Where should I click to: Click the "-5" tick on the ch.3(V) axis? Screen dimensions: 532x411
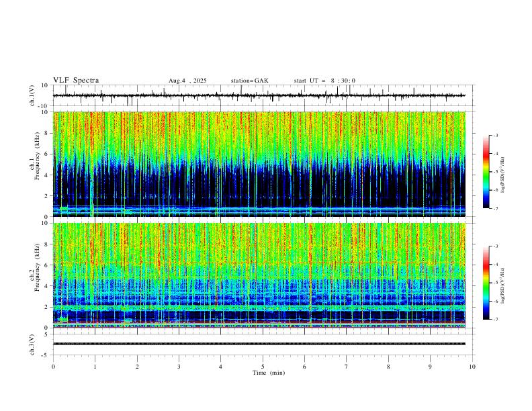tap(46, 355)
